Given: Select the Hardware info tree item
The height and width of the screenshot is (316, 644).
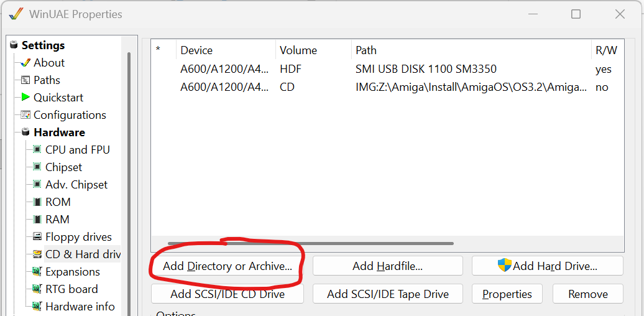Looking at the screenshot, I should 80,307.
